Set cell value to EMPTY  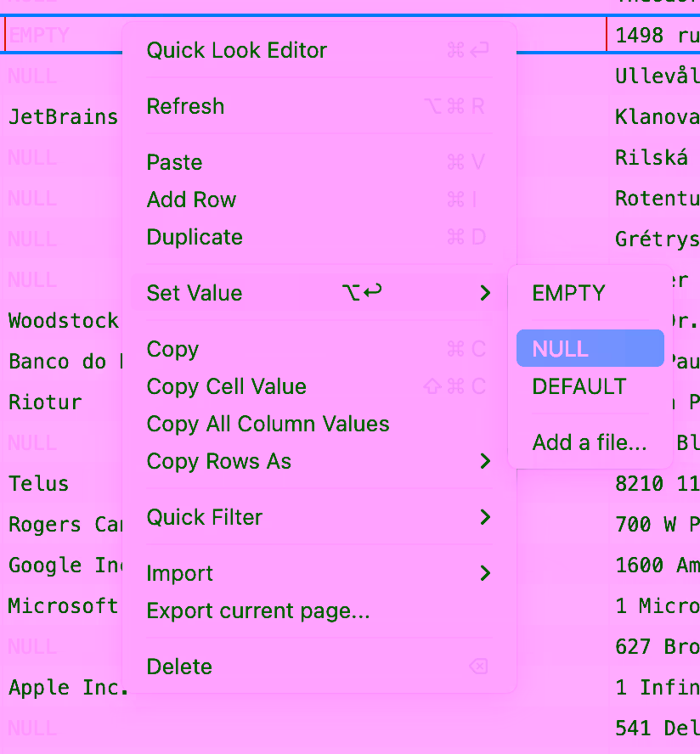tap(568, 293)
